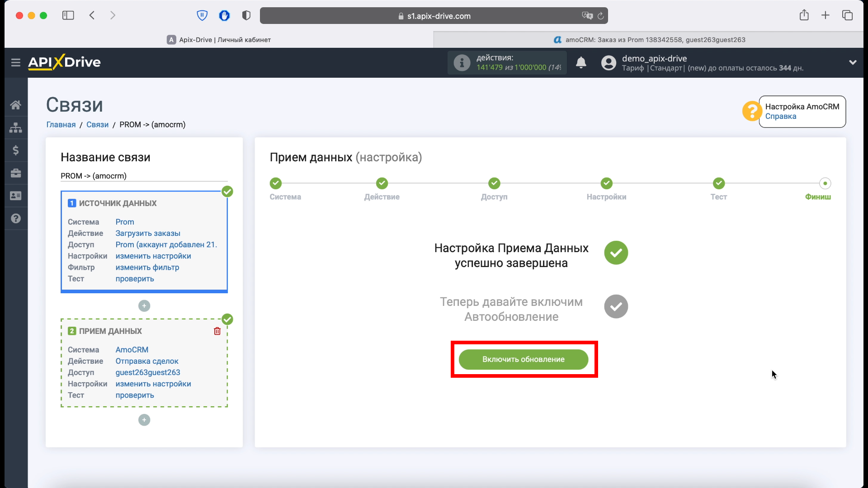Open the Связи breadcrumb link

[98, 125]
